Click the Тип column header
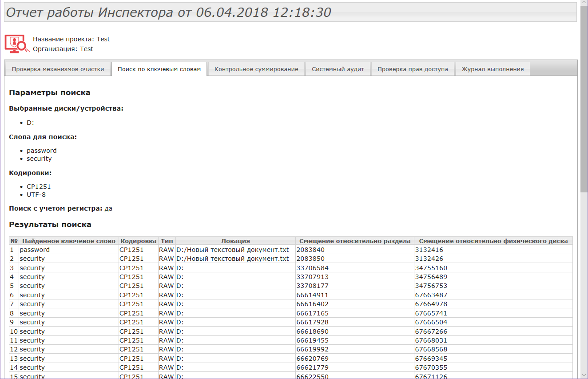Viewport: 588px width, 379px height. pos(167,241)
